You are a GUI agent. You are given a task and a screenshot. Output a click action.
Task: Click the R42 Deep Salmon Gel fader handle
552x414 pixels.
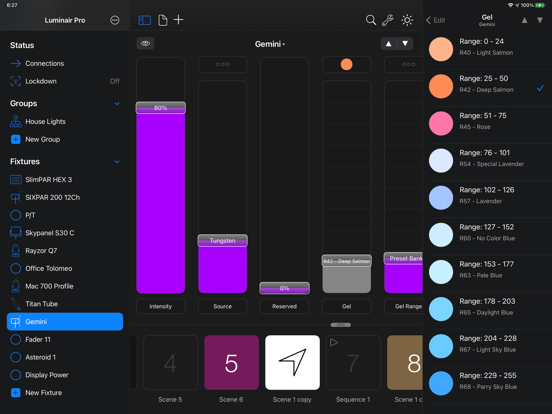[x=346, y=261]
